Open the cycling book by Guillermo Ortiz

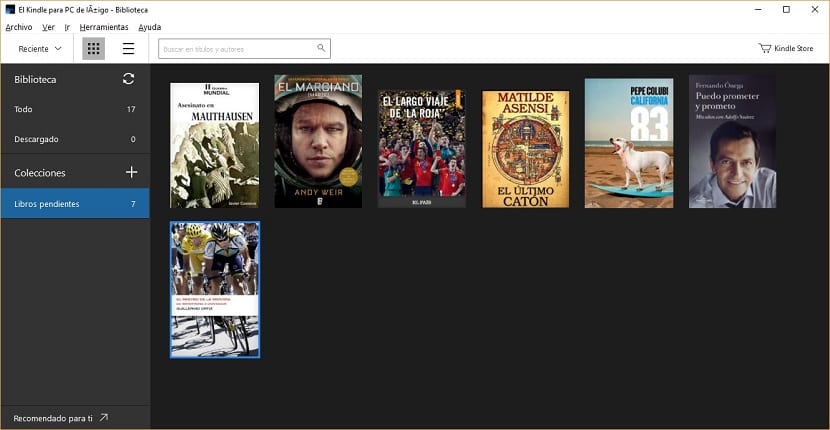pyautogui.click(x=215, y=290)
